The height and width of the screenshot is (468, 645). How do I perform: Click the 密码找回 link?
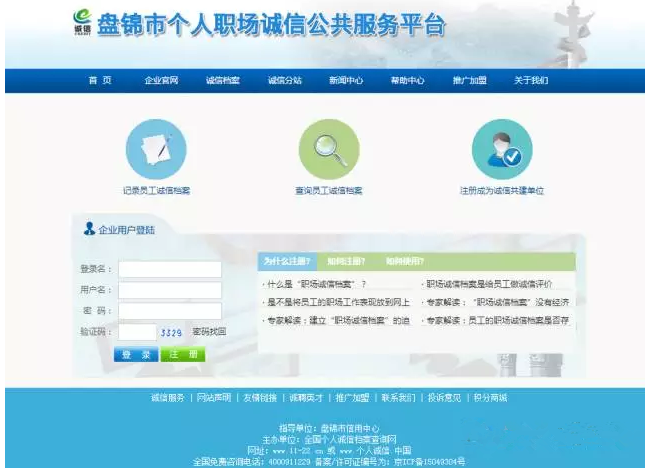[209, 332]
